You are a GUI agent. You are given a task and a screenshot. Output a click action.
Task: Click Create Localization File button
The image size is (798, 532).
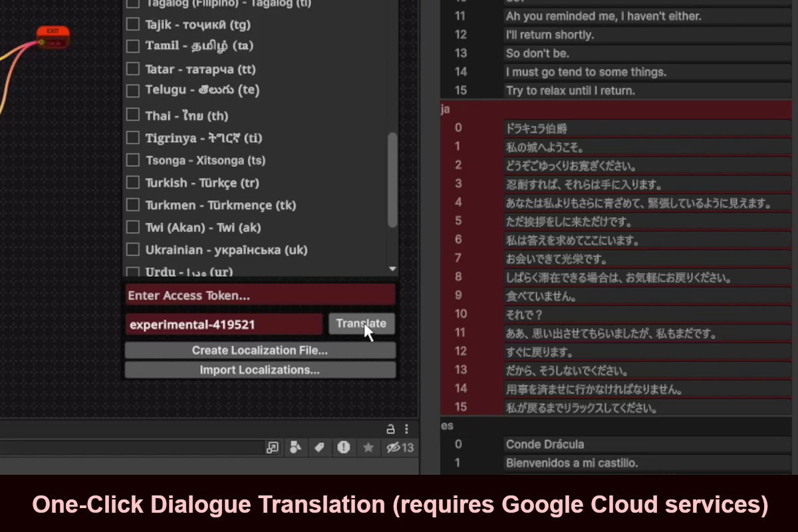coord(260,350)
